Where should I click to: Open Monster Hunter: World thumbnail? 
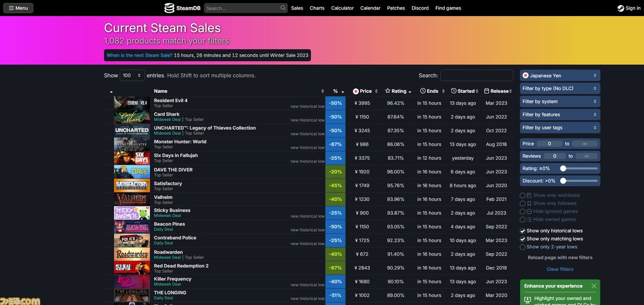132,144
